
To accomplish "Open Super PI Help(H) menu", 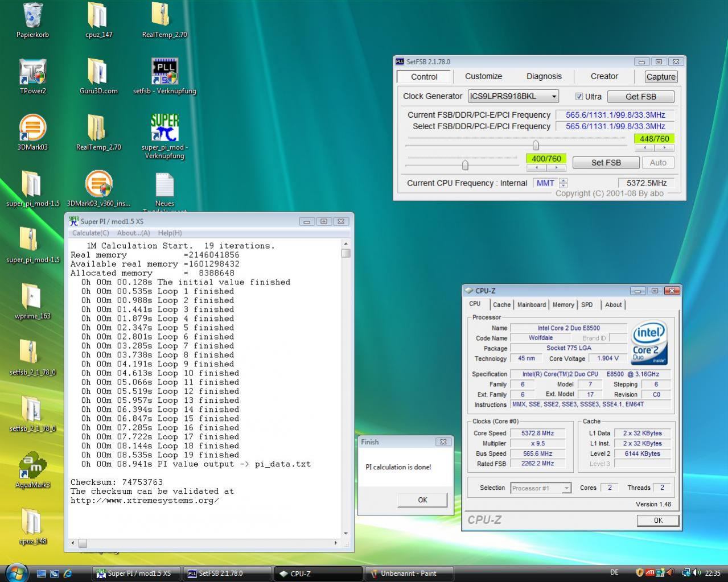I will pos(170,233).
